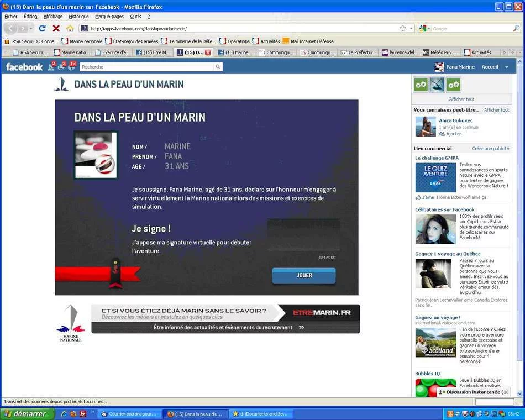Open the URL bar history dropdown
This screenshot has height=420, width=525.
(x=411, y=28)
